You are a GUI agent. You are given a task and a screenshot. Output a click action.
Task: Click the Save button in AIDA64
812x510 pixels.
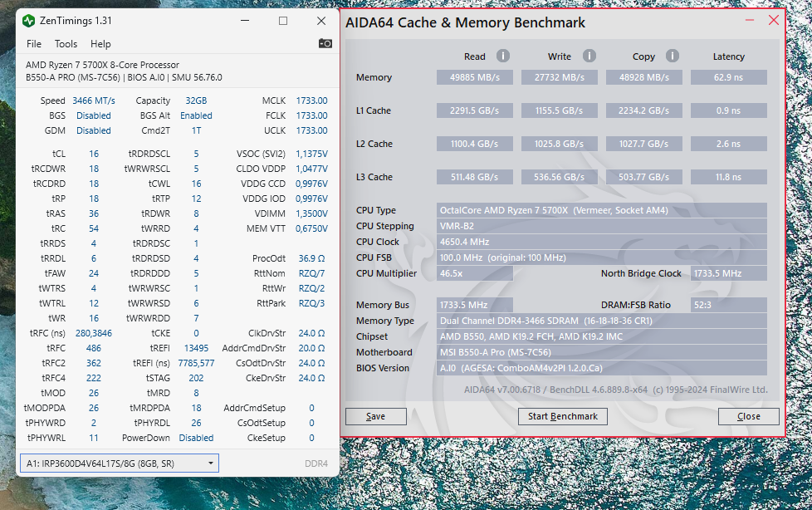point(375,416)
